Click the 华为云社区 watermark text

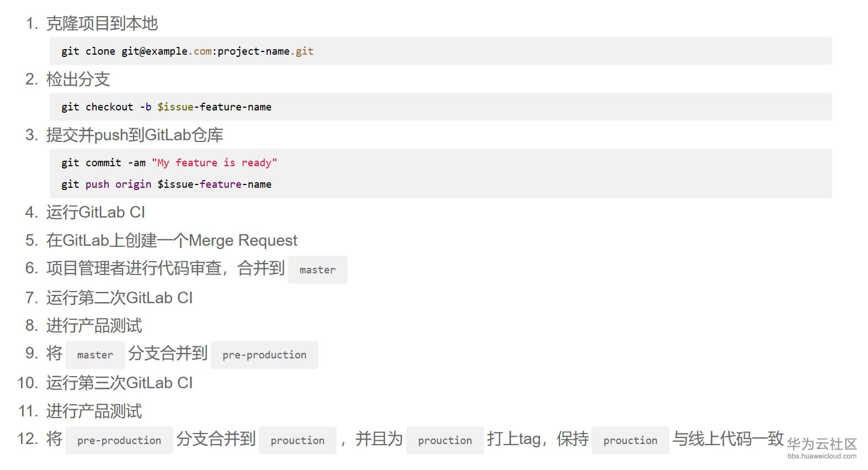click(x=822, y=443)
